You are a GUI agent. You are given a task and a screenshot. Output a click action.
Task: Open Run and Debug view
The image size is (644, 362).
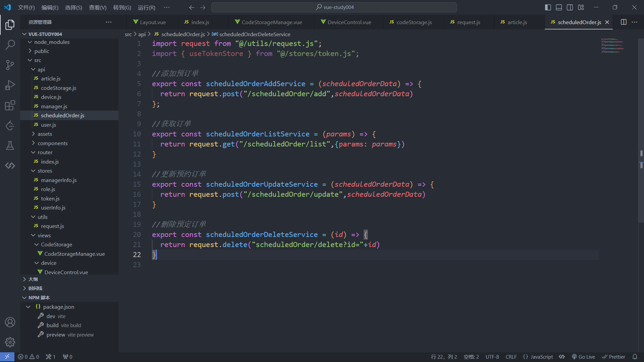click(x=10, y=85)
